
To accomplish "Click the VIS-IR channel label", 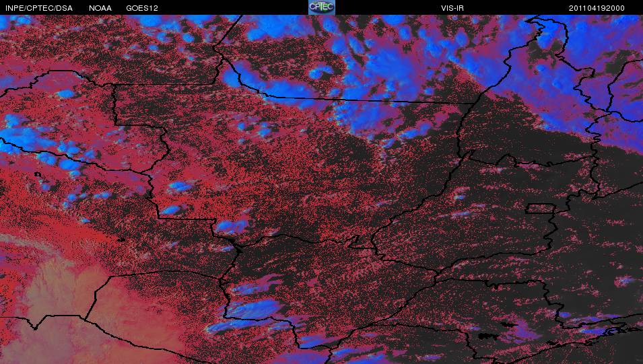I will [452, 8].
